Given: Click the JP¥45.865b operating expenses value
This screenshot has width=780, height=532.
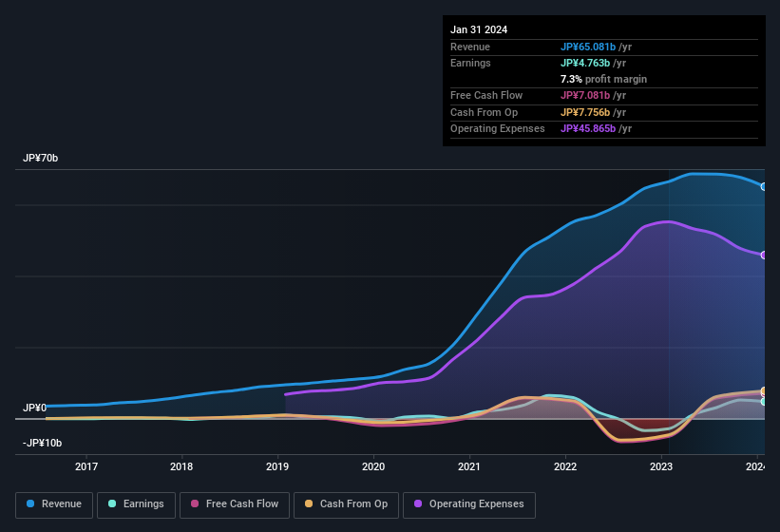Looking at the screenshot, I should point(587,129).
